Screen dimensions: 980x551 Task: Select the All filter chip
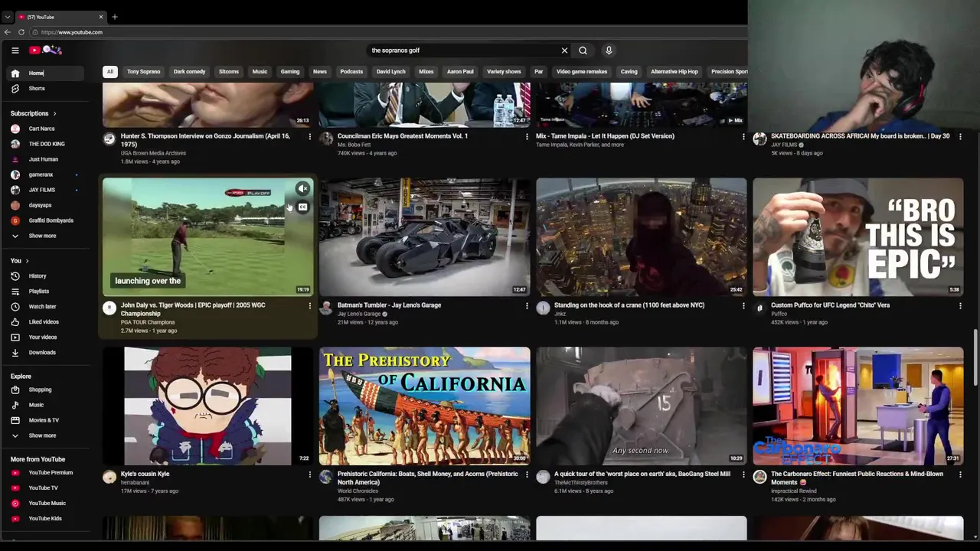pos(110,72)
